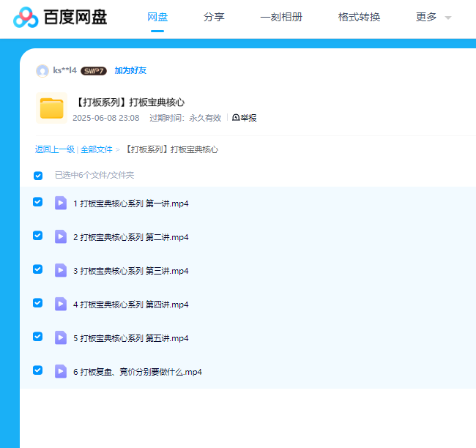Click the Baidu Netdisk logo icon
Image resolution: width=476 pixels, height=448 pixels.
[x=26, y=17]
